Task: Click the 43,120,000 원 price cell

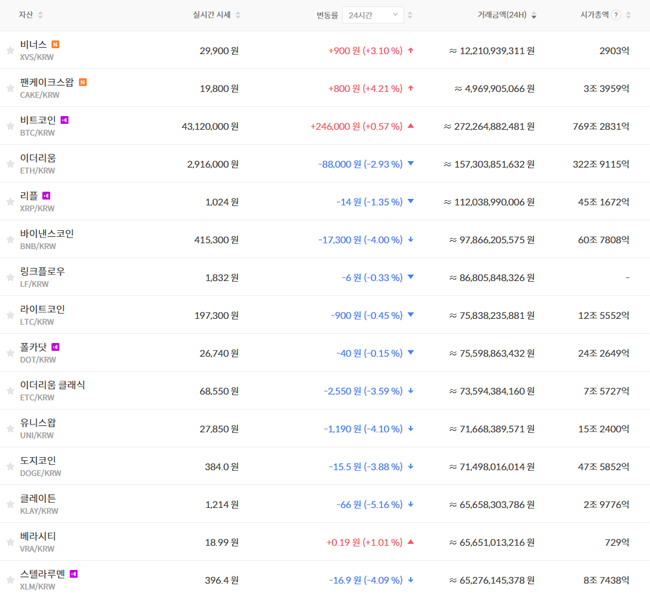Action: tap(210, 126)
